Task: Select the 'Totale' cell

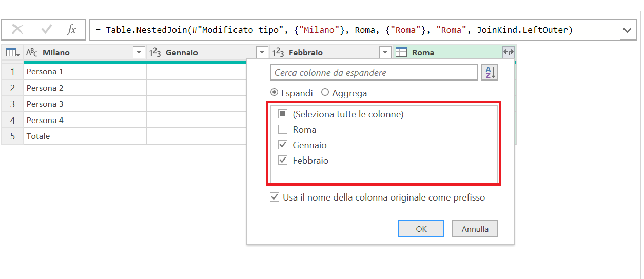Action: [85, 136]
